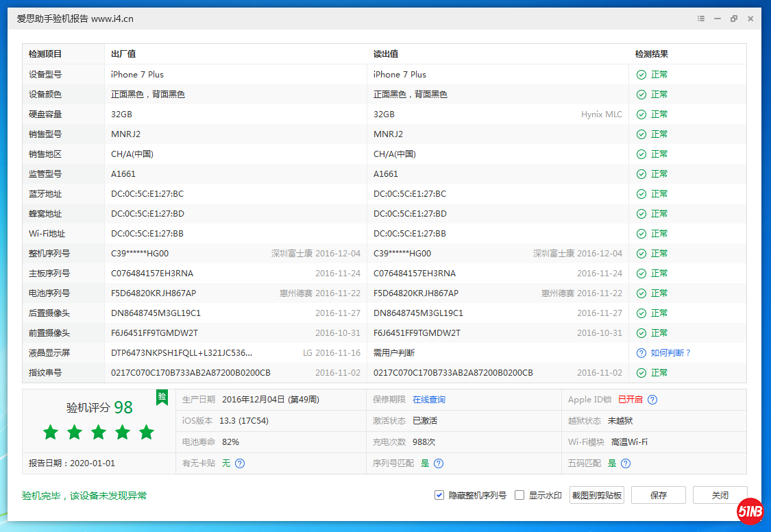Click the restore window icon in title bar

tap(734, 19)
